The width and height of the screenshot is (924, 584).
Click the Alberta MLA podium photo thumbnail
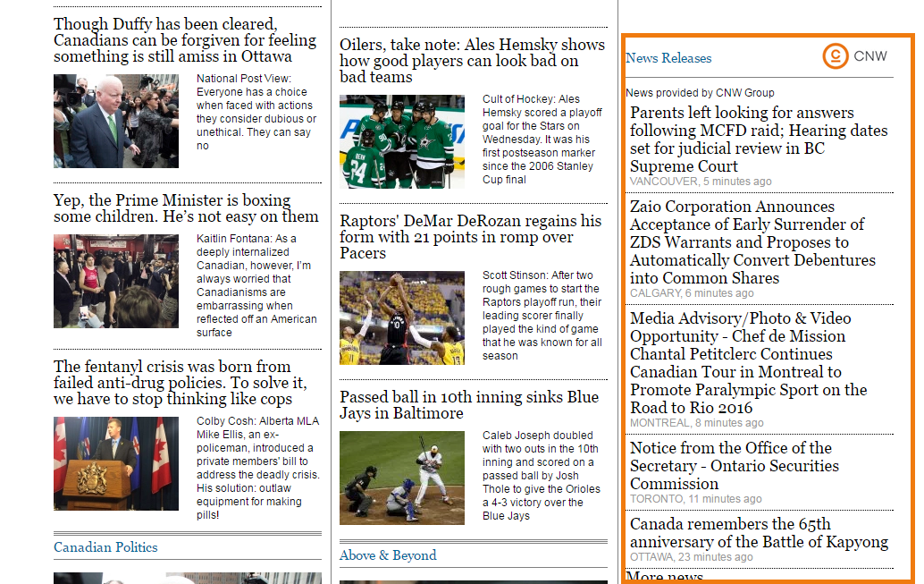116,463
